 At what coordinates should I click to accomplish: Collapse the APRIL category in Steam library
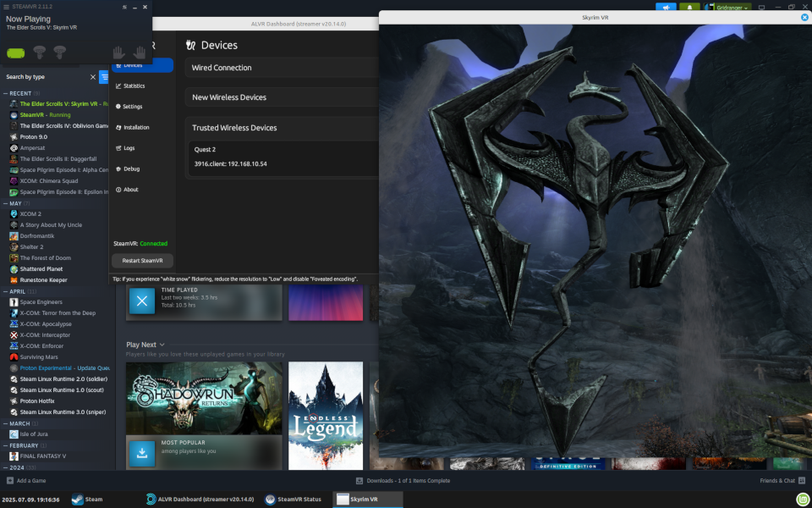[x=6, y=291]
